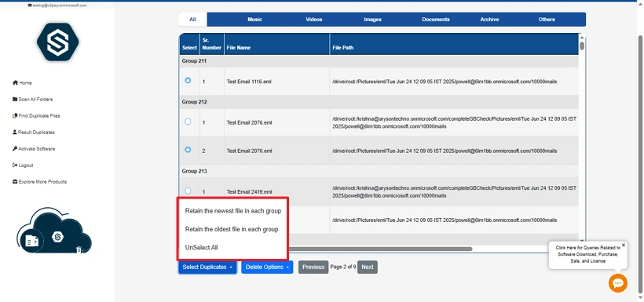Click the logout arrow icon
The image size is (644, 302).
click(x=15, y=165)
